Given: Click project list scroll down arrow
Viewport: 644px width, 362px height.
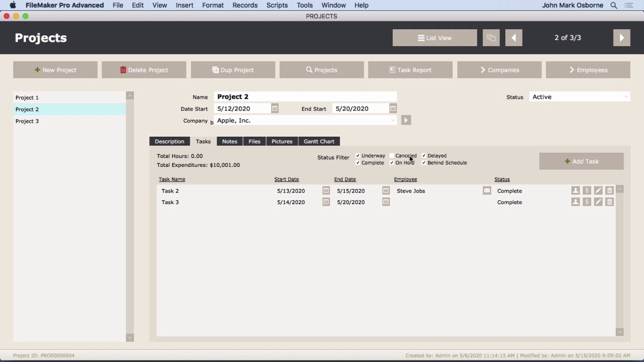Looking at the screenshot, I should coord(130,338).
